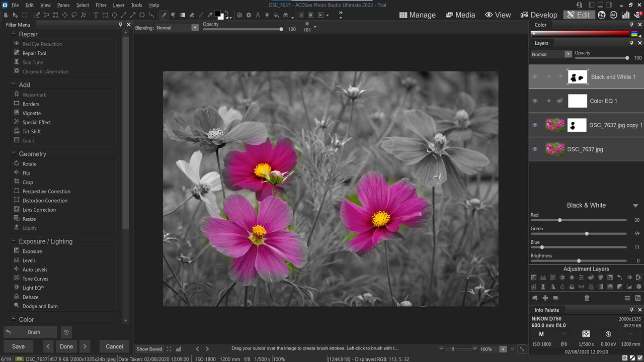Click the histogram icon below the image
The width and height of the screenshot is (644, 362).
[x=179, y=348]
